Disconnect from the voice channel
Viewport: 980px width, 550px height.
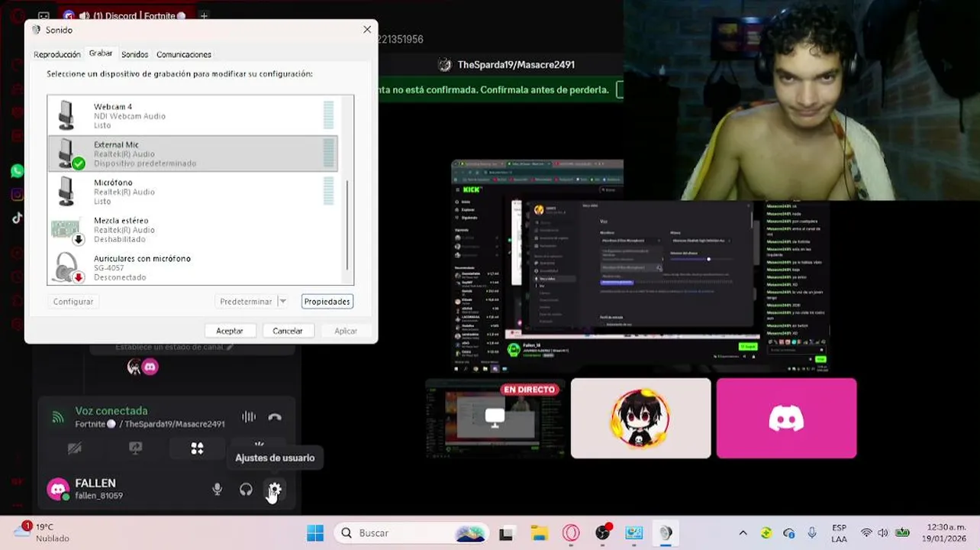[x=275, y=417]
